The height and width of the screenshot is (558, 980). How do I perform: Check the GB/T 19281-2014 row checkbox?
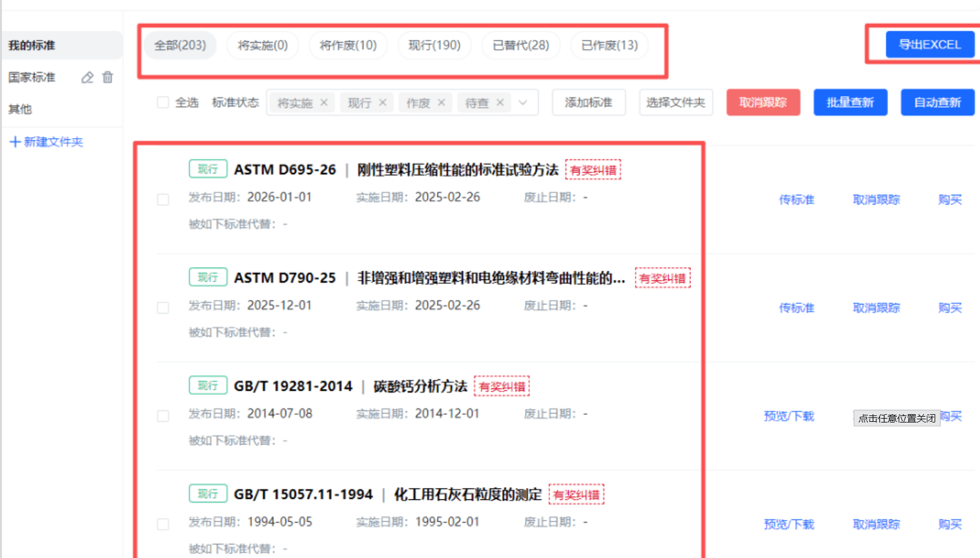pyautogui.click(x=163, y=417)
